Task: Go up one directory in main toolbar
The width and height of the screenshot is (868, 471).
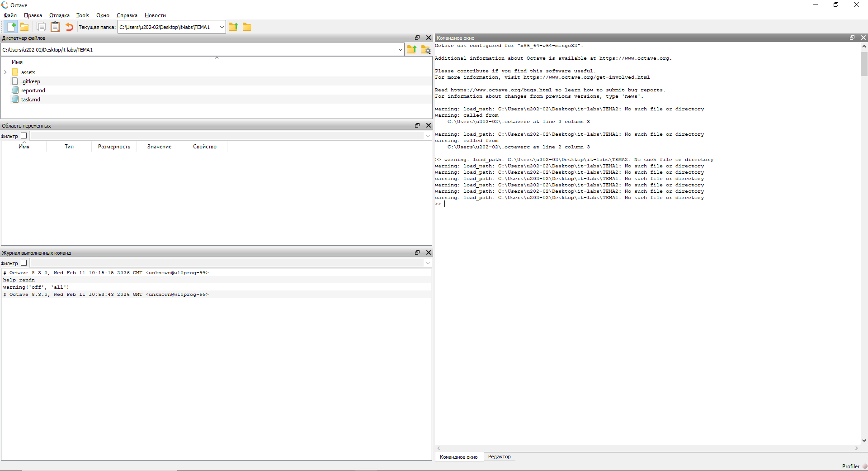Action: (233, 27)
